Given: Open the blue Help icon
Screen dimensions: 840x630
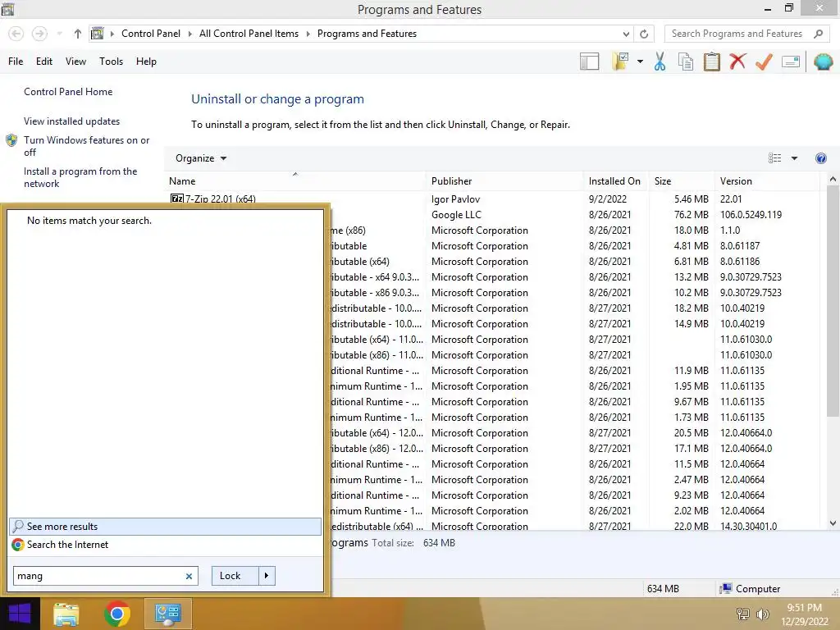Looking at the screenshot, I should [820, 158].
